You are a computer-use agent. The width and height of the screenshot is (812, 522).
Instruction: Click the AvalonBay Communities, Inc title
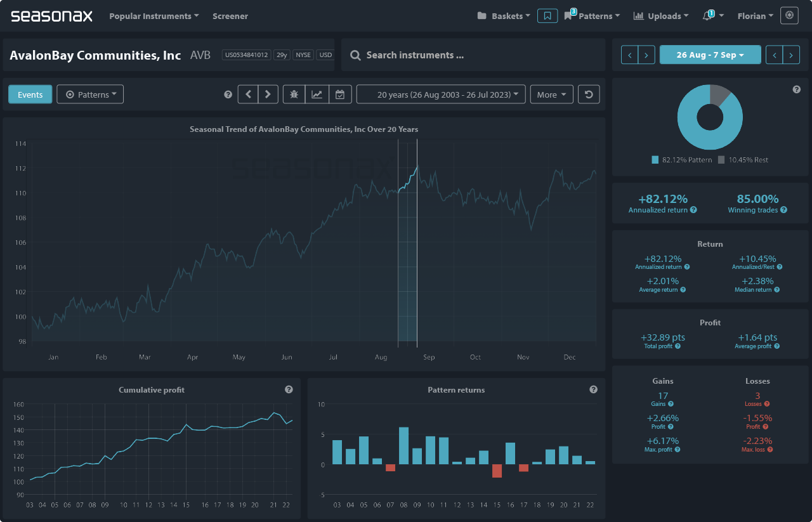[x=95, y=55]
